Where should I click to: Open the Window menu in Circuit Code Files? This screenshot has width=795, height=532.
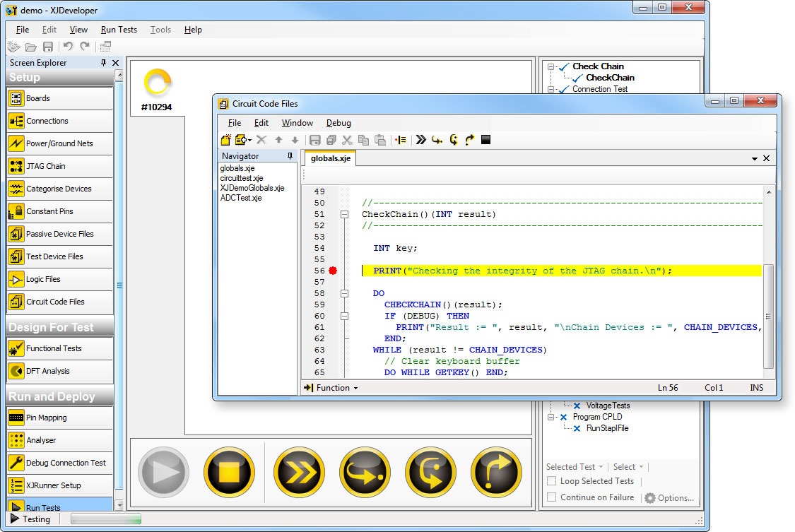(x=297, y=123)
